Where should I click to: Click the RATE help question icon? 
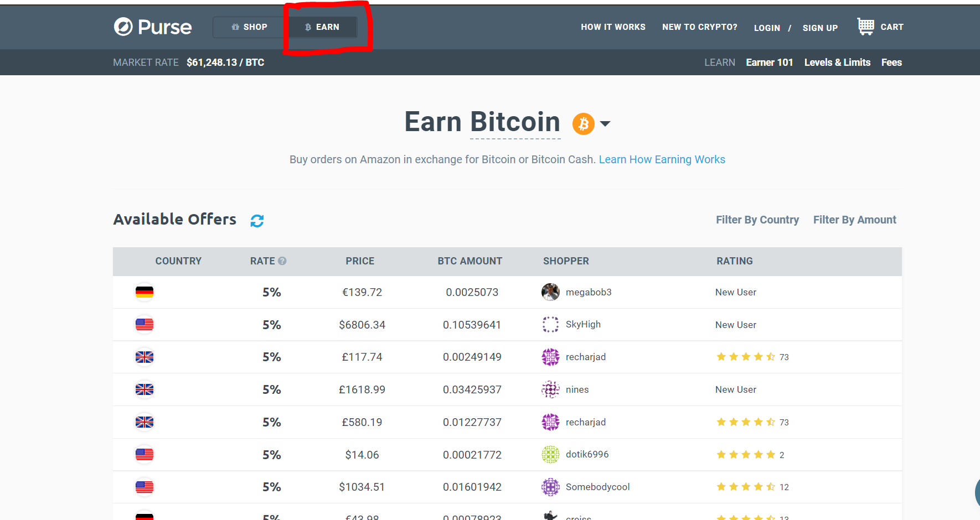pos(282,261)
